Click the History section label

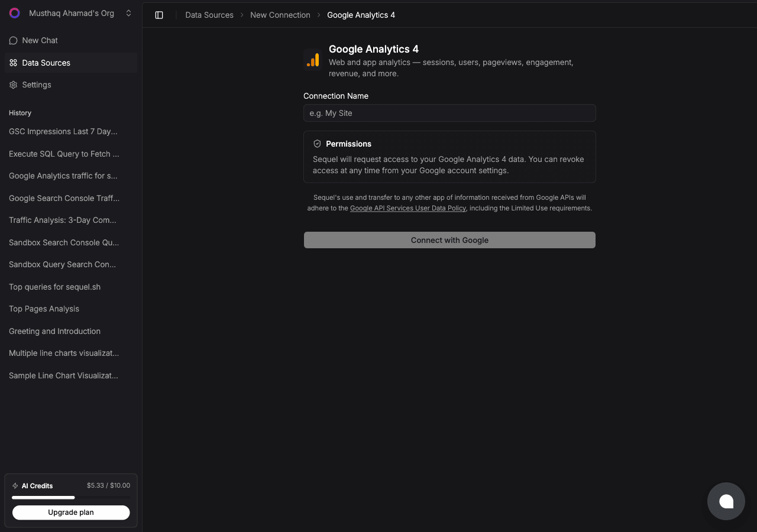pyautogui.click(x=20, y=113)
